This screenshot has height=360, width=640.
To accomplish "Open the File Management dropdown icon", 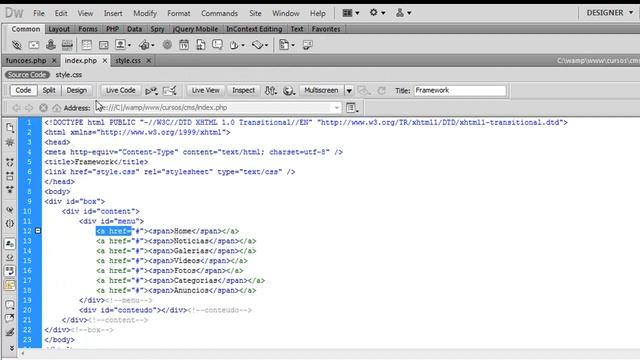I will 270,91.
